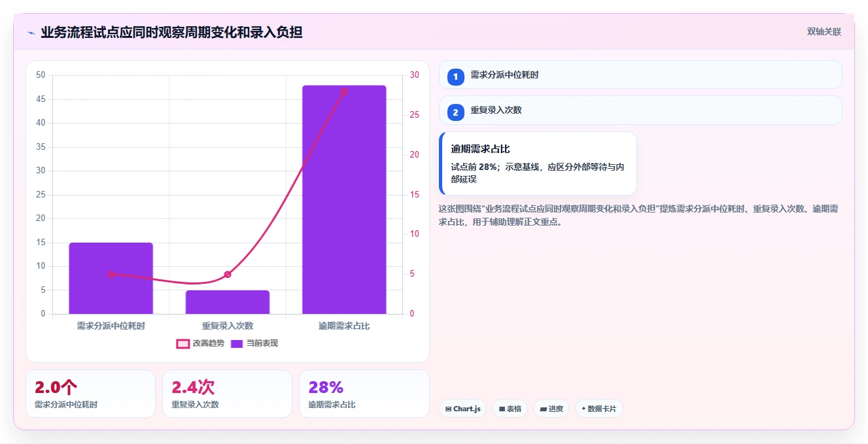Click the tall purple bar for 逾期需求占比
Viewport: 868px width, 444px height.
[344, 199]
